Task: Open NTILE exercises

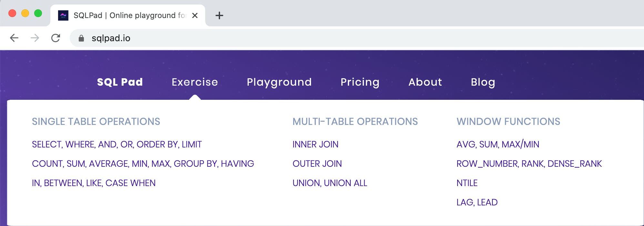Action: 467,183
